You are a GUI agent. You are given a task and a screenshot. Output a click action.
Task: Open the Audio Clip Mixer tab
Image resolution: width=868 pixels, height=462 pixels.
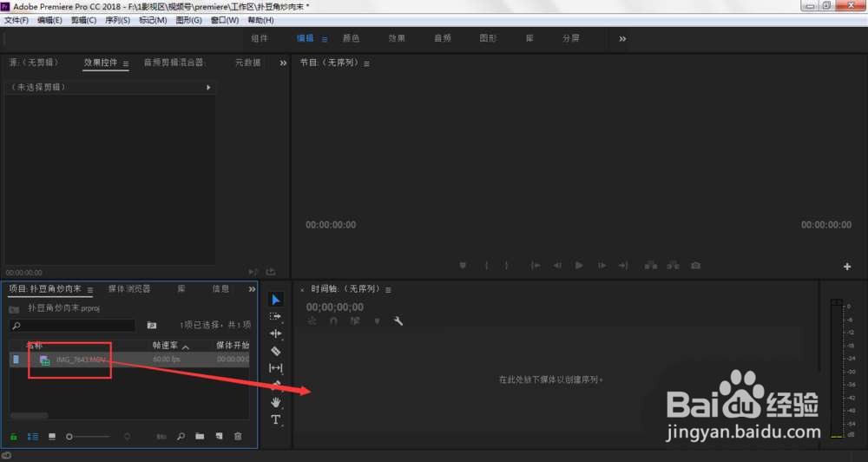point(174,62)
